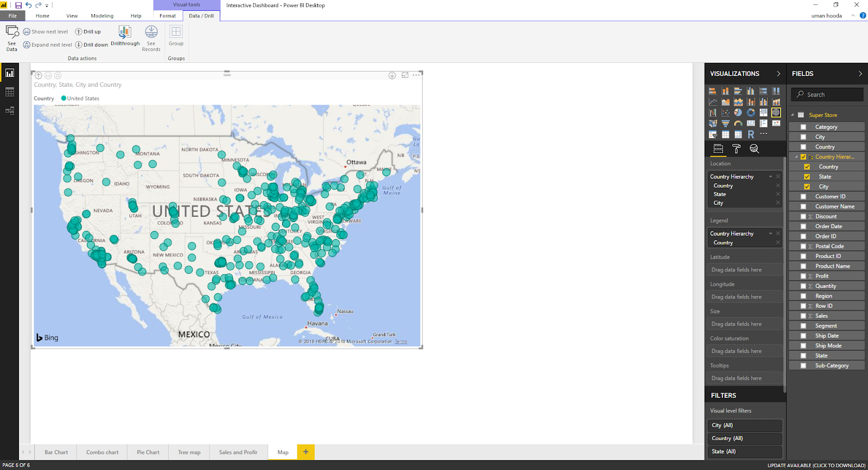Open Country Hierarchy dropdown in Location well
Image resolution: width=868 pixels, height=470 pixels.
pos(770,177)
